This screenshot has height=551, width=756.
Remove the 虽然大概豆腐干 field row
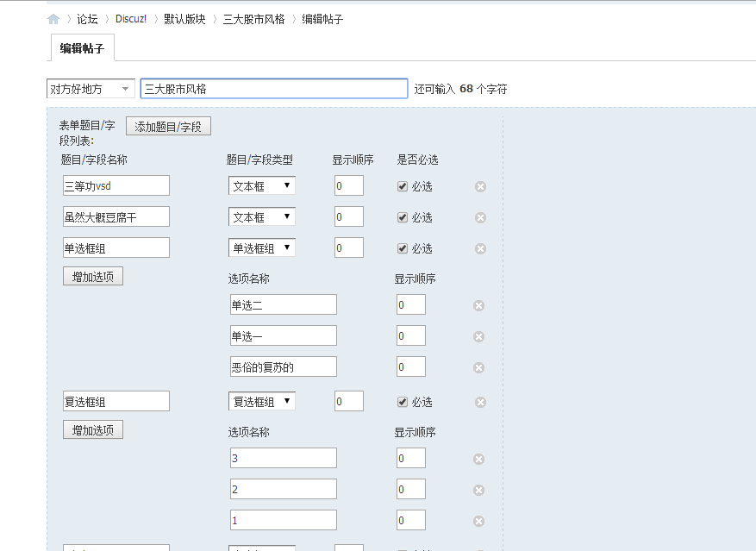[480, 216]
